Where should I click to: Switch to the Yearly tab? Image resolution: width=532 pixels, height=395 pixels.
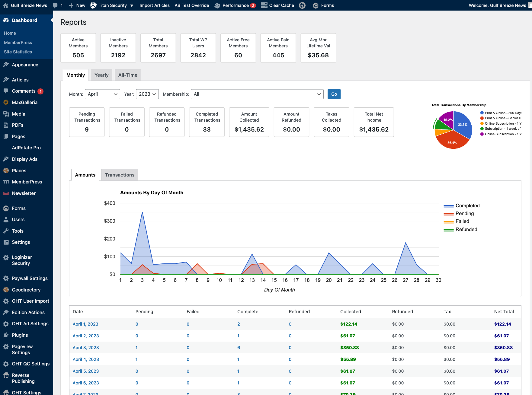[101, 75]
